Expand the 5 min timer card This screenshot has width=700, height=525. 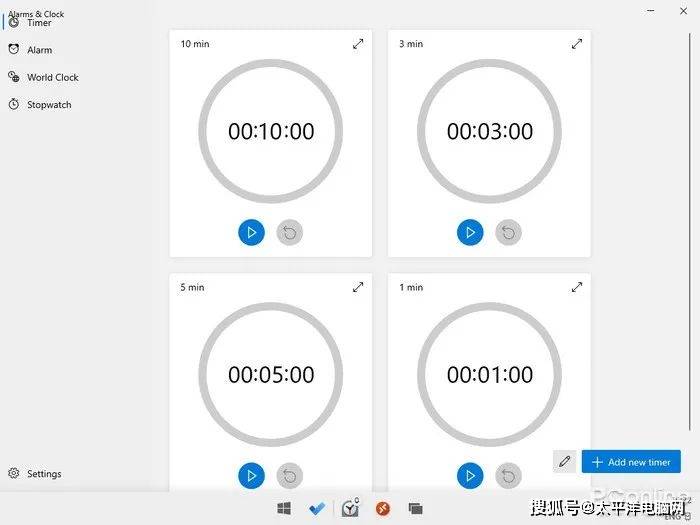pyautogui.click(x=358, y=287)
